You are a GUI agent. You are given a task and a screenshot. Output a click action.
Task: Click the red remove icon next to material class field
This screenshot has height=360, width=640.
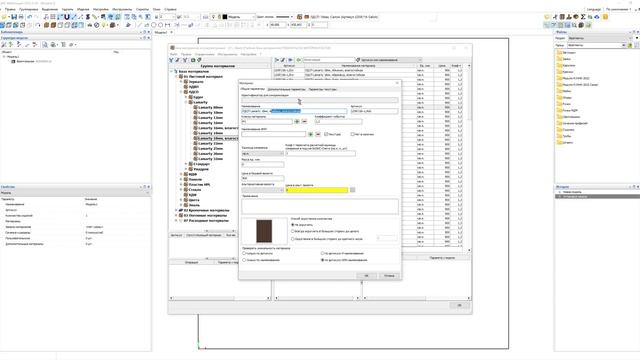[304, 122]
